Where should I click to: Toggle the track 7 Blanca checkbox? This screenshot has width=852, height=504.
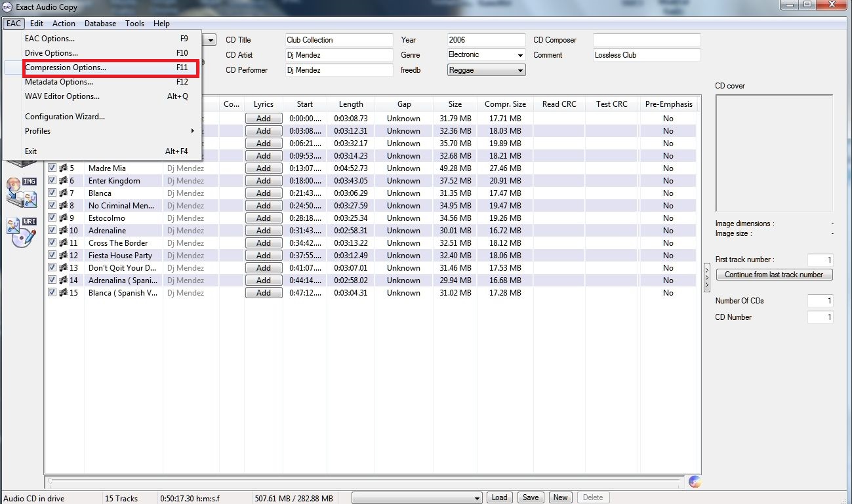[52, 193]
